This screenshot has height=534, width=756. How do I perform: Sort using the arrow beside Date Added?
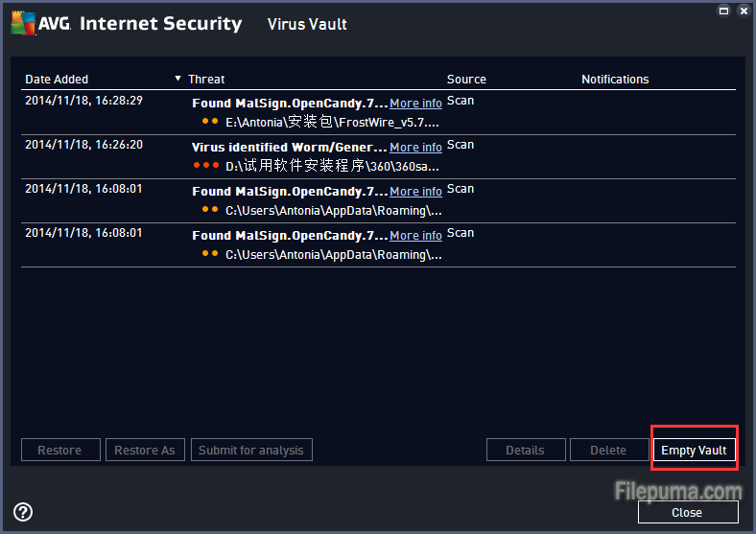(x=177, y=79)
